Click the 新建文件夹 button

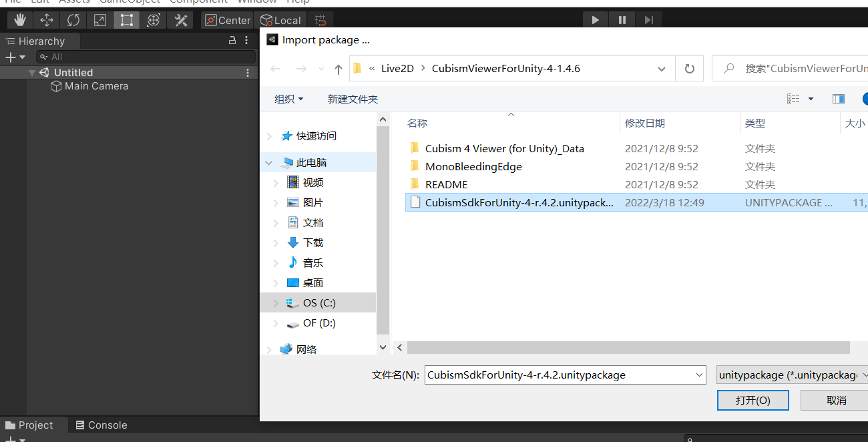point(353,99)
